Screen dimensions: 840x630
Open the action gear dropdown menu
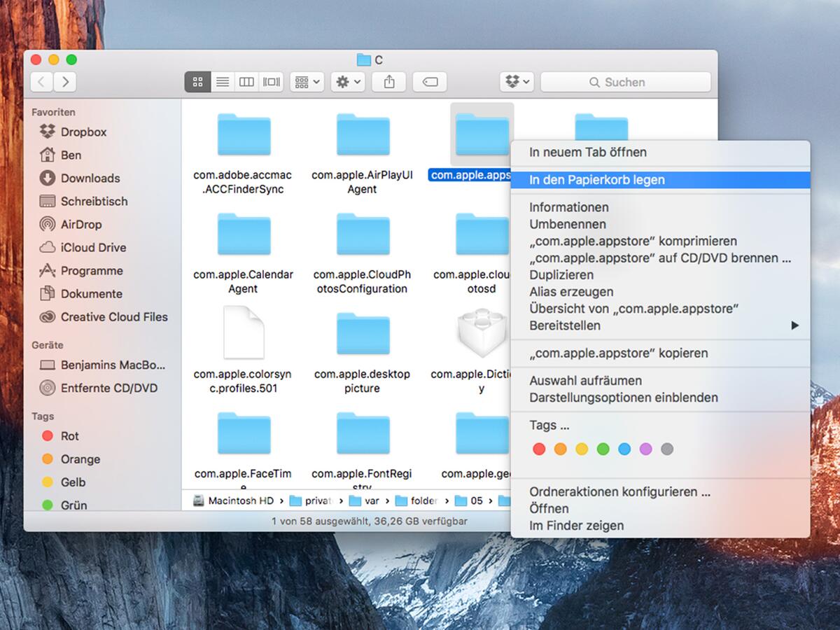(x=347, y=82)
